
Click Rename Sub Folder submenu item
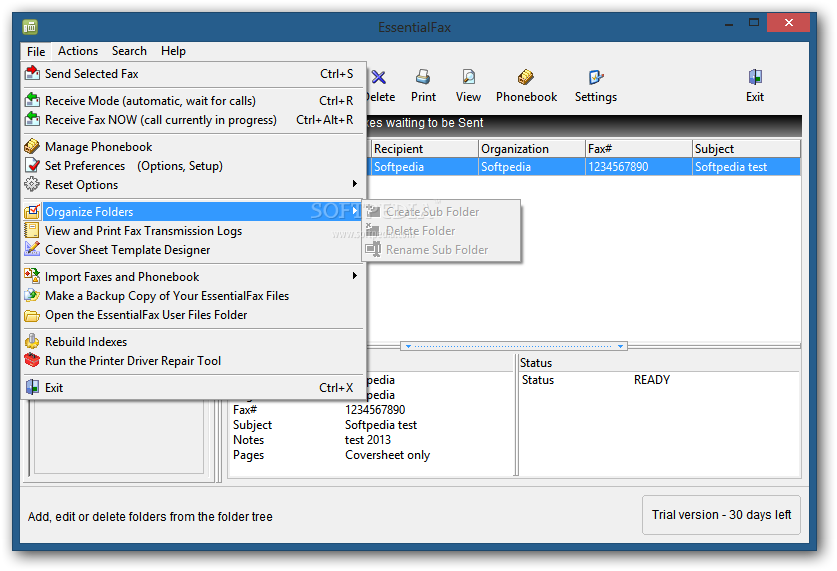click(x=441, y=250)
